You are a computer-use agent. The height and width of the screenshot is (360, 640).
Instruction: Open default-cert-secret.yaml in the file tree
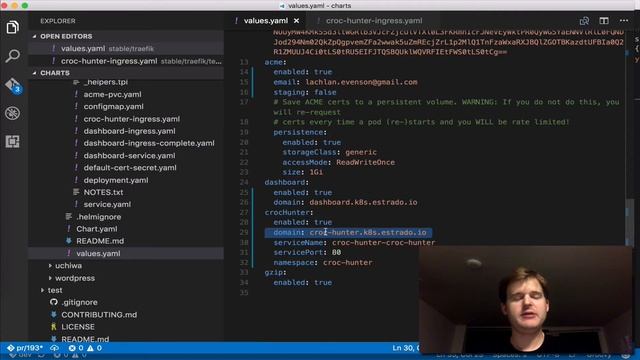tap(130, 168)
